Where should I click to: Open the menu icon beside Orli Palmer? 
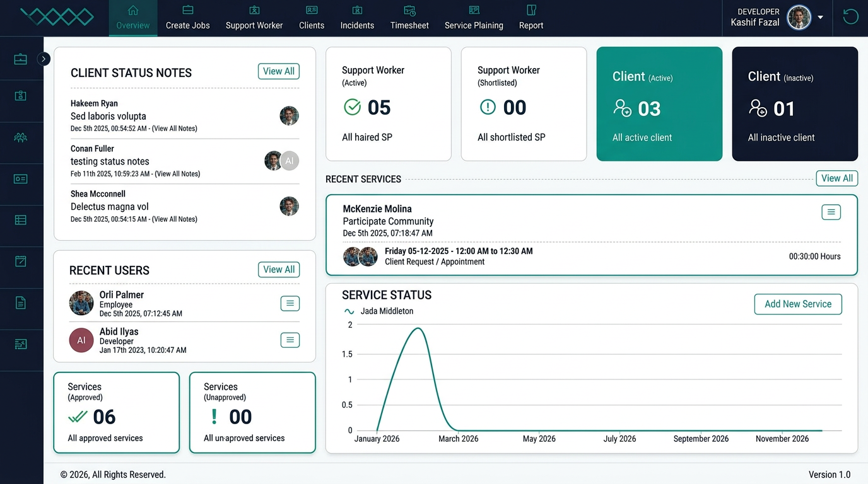(x=290, y=304)
